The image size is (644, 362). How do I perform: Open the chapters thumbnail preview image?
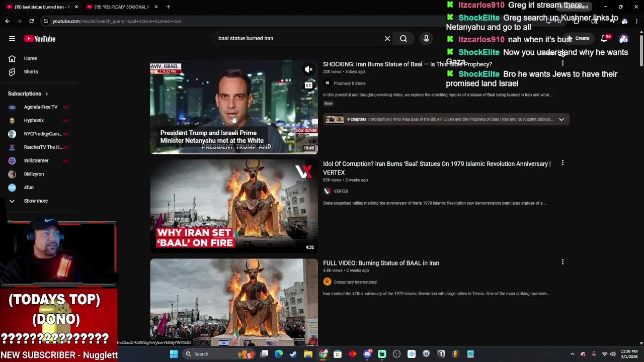(x=334, y=119)
